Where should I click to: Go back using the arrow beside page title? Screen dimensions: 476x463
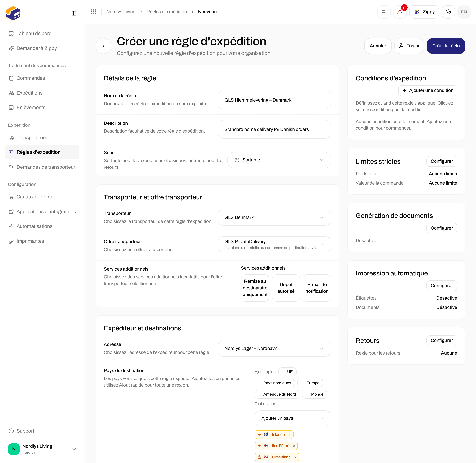(104, 46)
